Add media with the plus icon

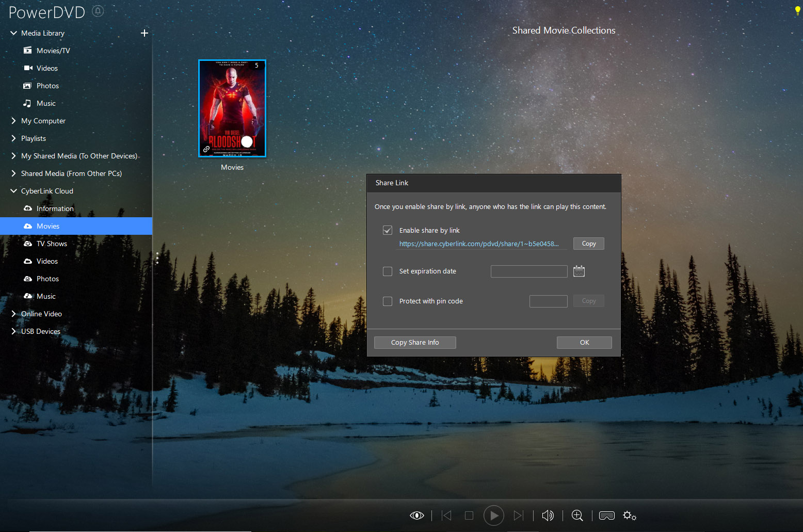click(144, 33)
